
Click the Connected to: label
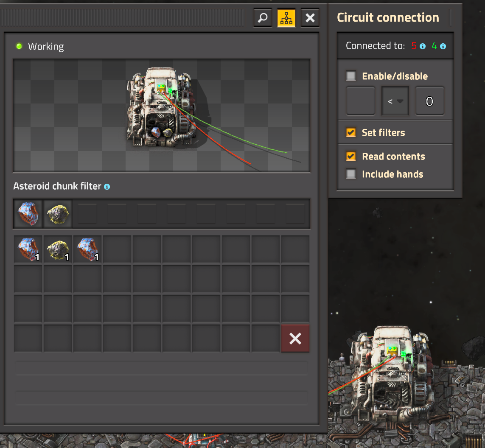pos(375,46)
